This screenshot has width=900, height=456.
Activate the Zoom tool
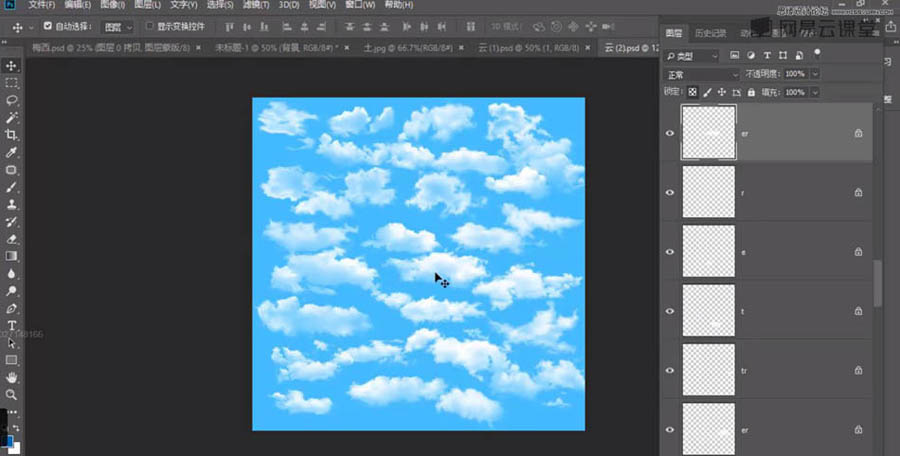coord(12,395)
